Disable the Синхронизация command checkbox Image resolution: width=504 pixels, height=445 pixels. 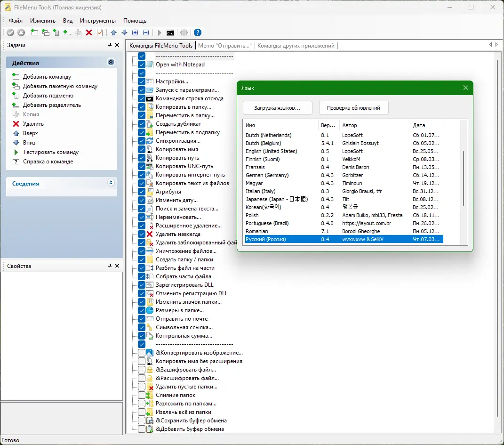click(x=142, y=141)
